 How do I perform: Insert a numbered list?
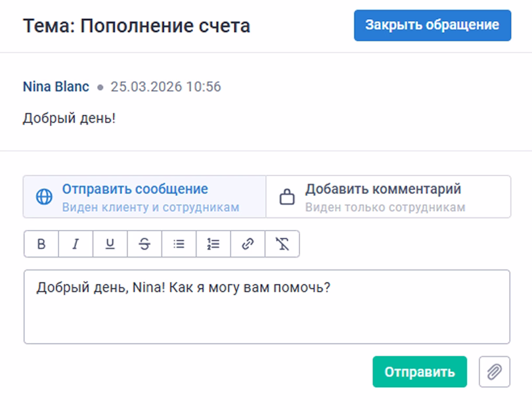213,244
